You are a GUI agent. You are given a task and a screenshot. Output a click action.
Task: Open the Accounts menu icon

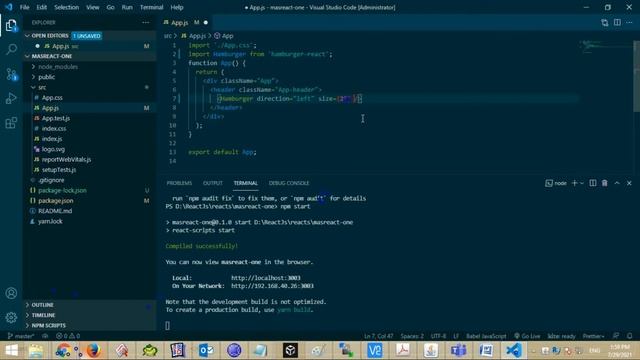click(x=11, y=293)
